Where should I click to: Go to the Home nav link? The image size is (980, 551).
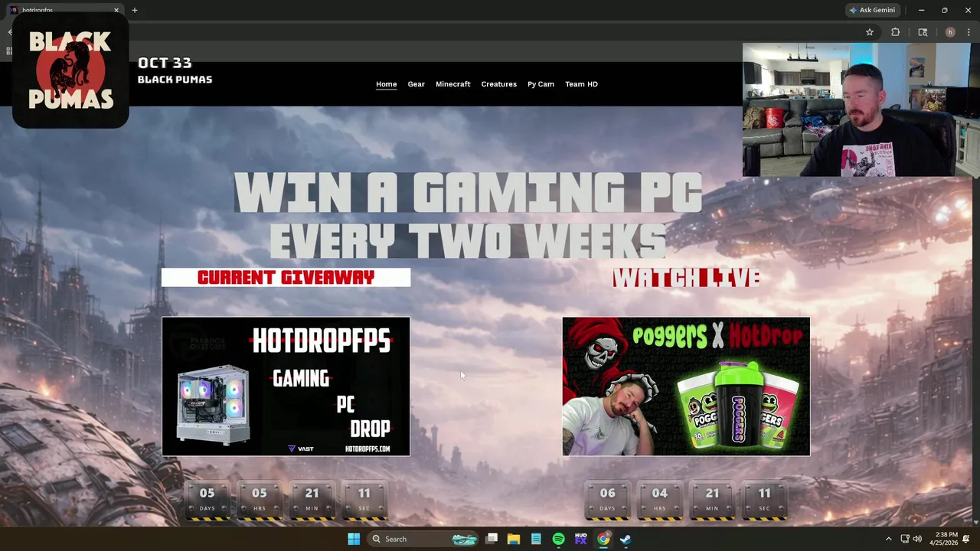coord(386,84)
